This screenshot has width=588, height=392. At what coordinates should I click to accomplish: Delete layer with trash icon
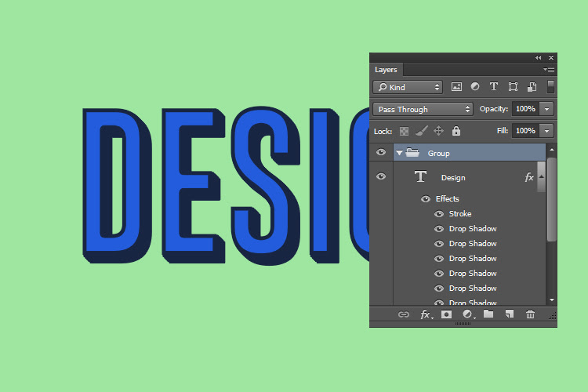click(x=530, y=314)
